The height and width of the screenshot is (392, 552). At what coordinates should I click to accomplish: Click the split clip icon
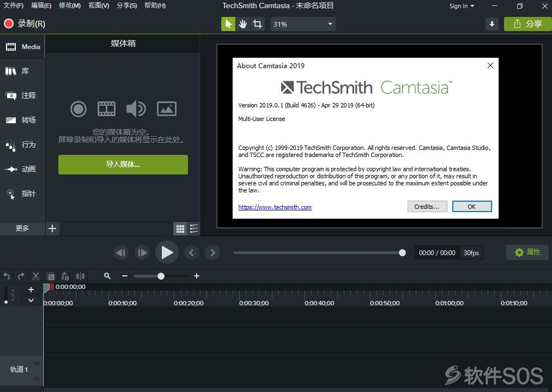[80, 276]
